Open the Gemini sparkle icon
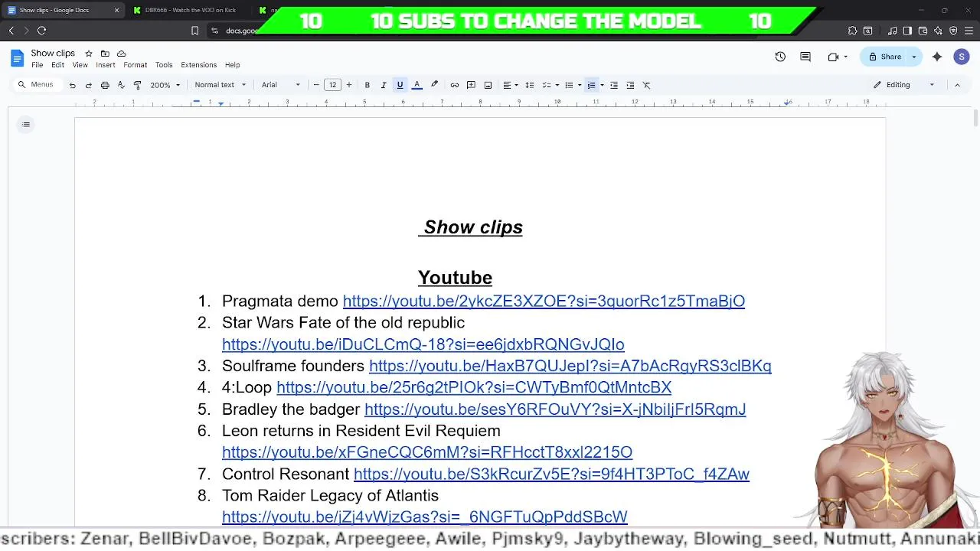Viewport: 980px width, 551px height. point(937,57)
